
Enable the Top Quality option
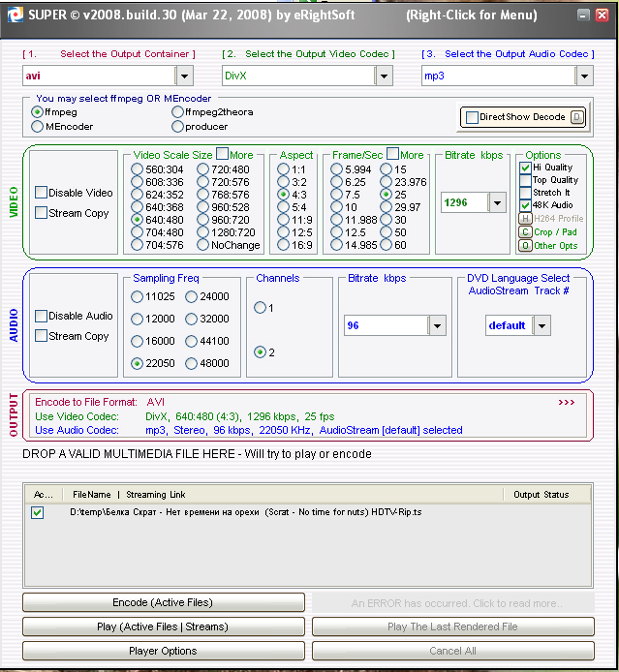525,180
